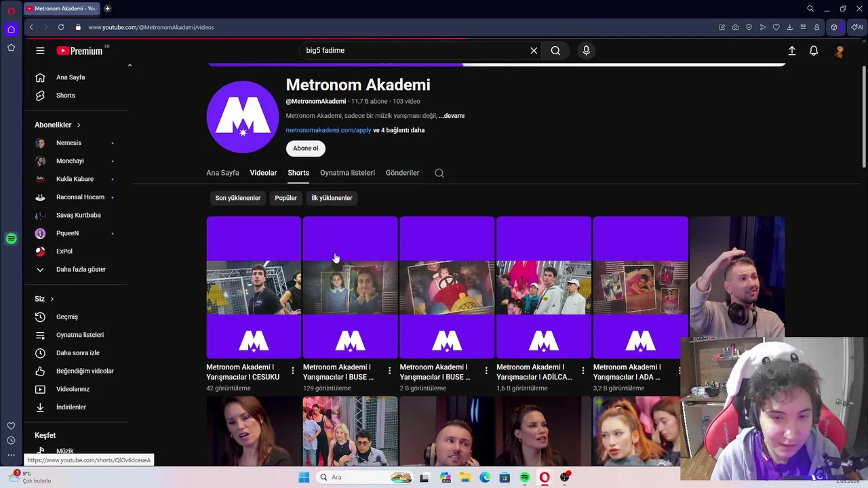Switch to Videolar tab
The height and width of the screenshot is (488, 868).
pyautogui.click(x=263, y=173)
